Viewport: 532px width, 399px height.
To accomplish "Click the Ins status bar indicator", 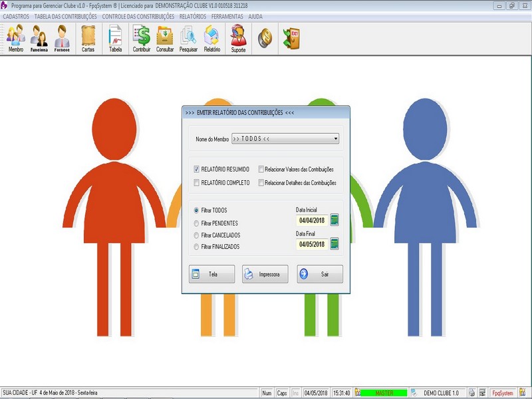I will click(x=295, y=393).
